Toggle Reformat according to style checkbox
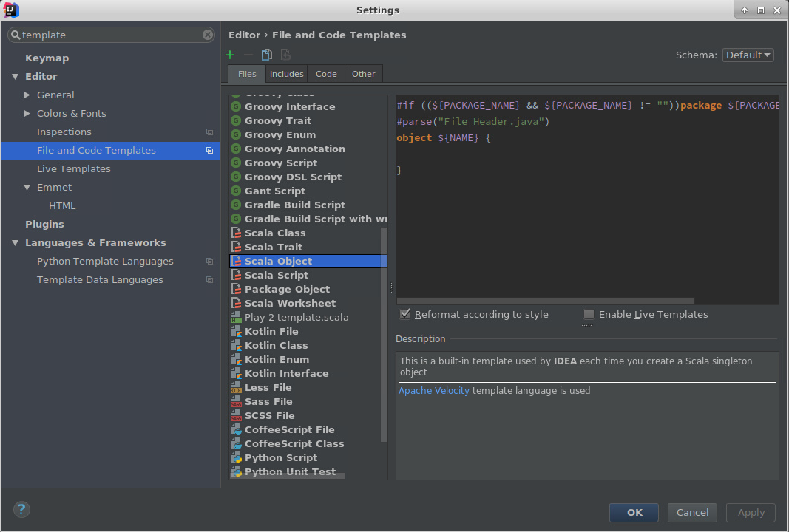The width and height of the screenshot is (789, 532). coord(405,314)
